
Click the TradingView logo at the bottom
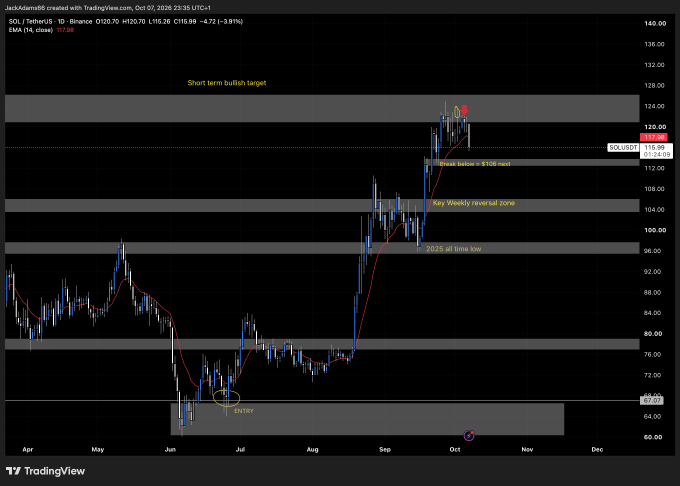click(46, 471)
